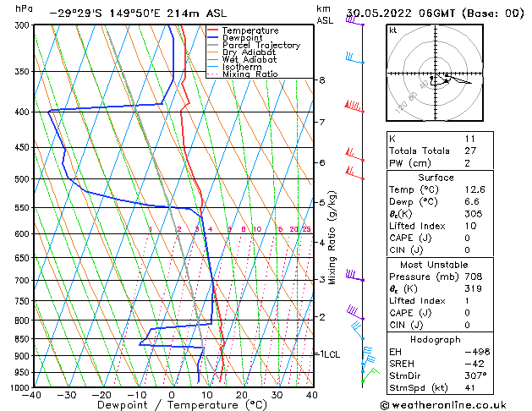Select the Parcel Trajectory legend label
The height and width of the screenshot is (411, 532).
[261, 45]
